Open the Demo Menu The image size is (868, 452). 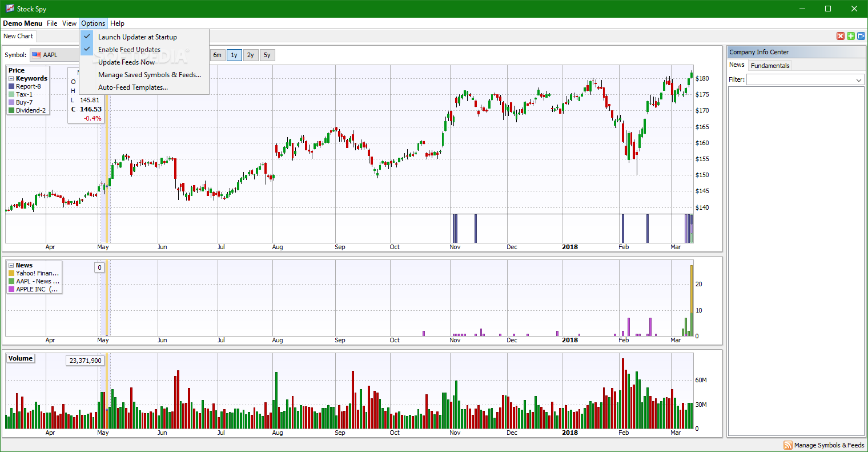[x=23, y=23]
